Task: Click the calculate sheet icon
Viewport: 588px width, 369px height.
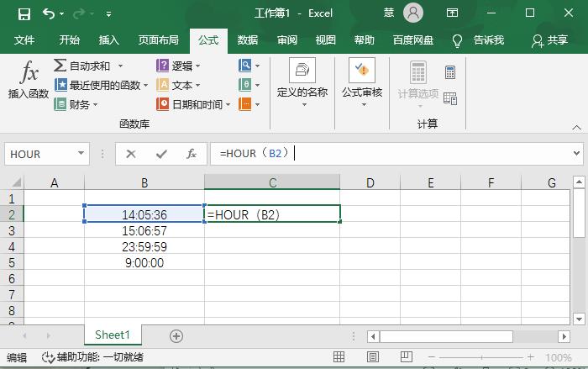Action: point(450,98)
